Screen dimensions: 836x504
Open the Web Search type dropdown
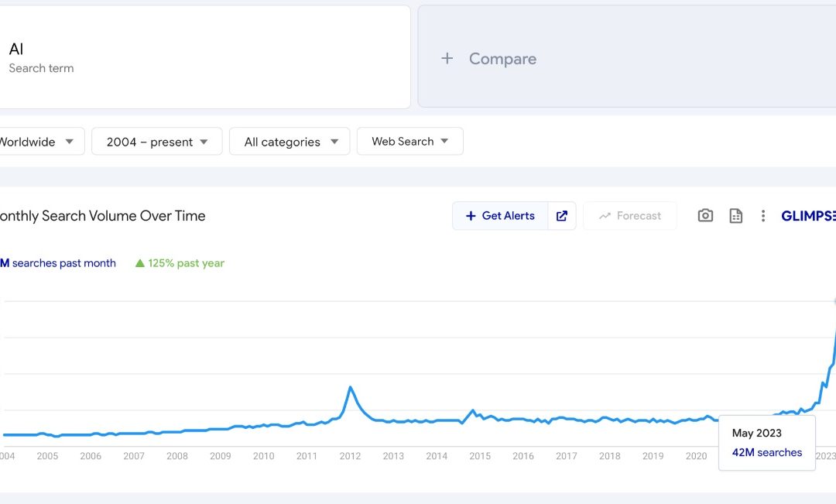click(410, 141)
